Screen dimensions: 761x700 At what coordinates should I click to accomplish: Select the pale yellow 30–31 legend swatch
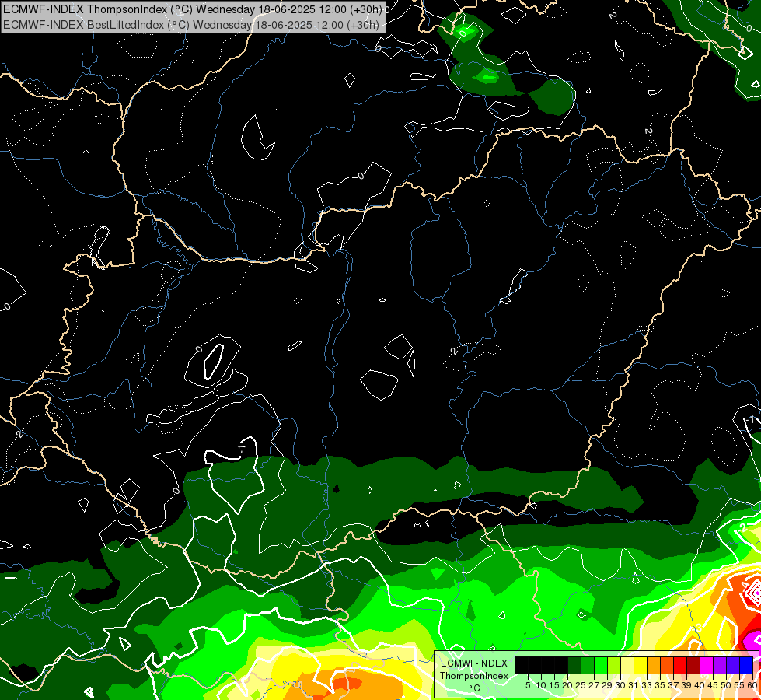coord(627,666)
